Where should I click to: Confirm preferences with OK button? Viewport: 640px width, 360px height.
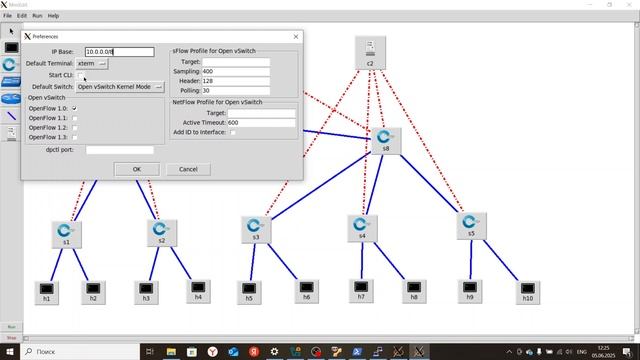click(137, 169)
